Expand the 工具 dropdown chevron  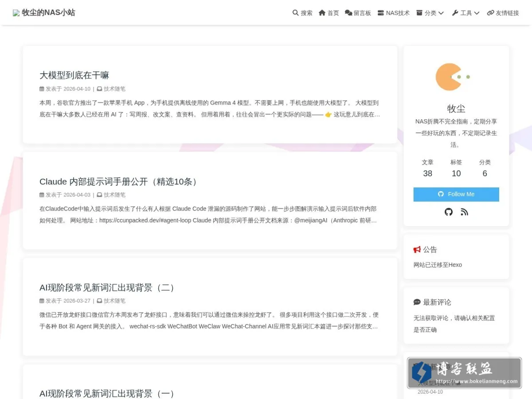tap(477, 13)
